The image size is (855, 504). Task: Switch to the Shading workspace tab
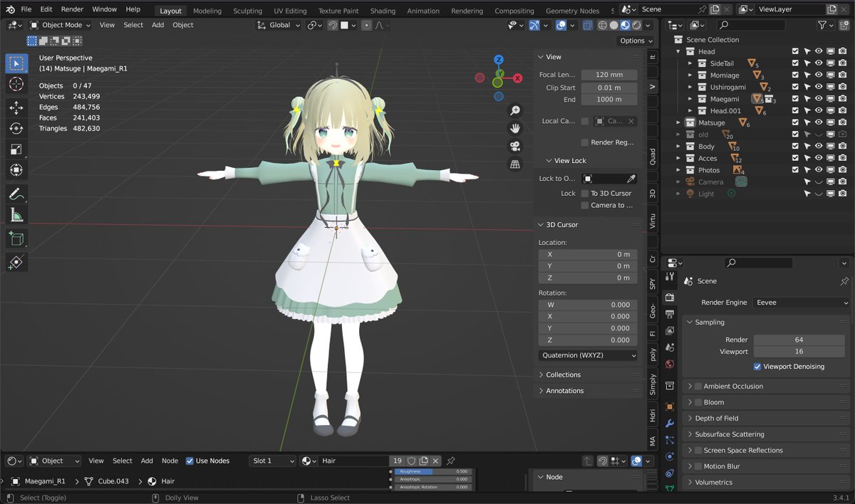coord(383,11)
